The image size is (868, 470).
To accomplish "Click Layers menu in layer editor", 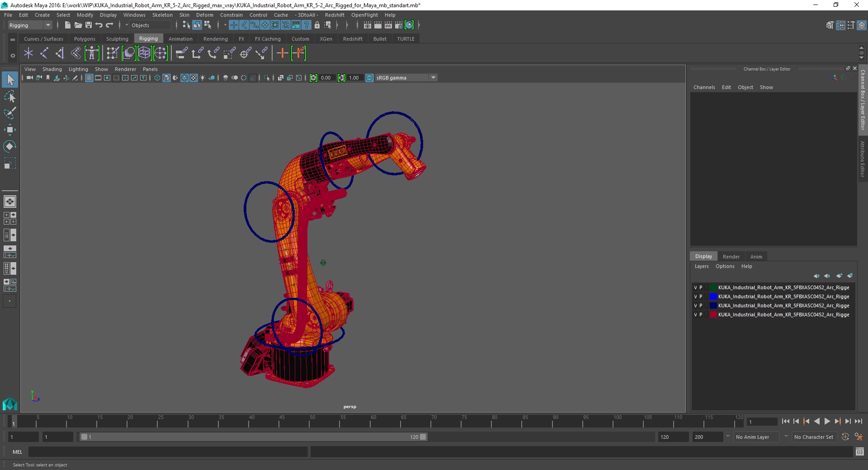I will coord(702,266).
